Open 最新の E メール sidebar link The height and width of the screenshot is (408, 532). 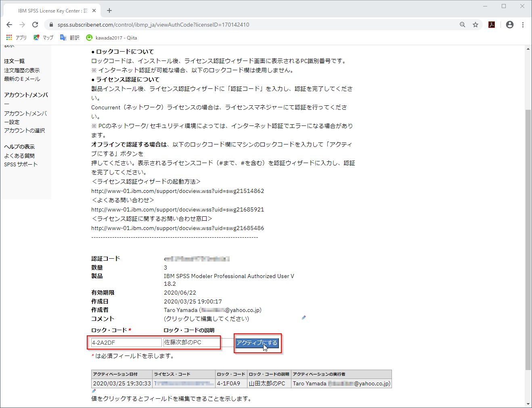[x=22, y=79]
